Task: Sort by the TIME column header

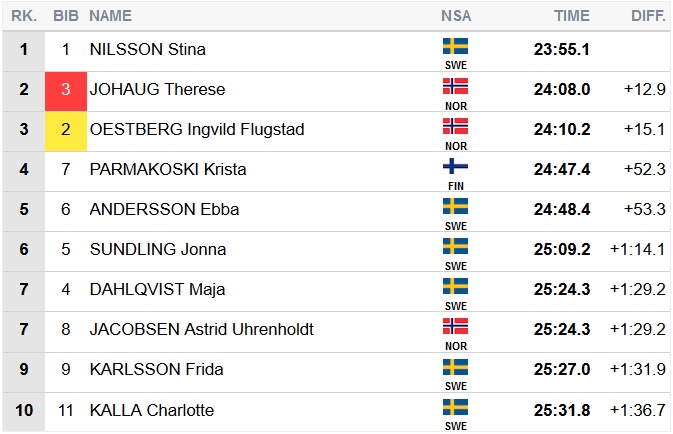Action: (572, 16)
